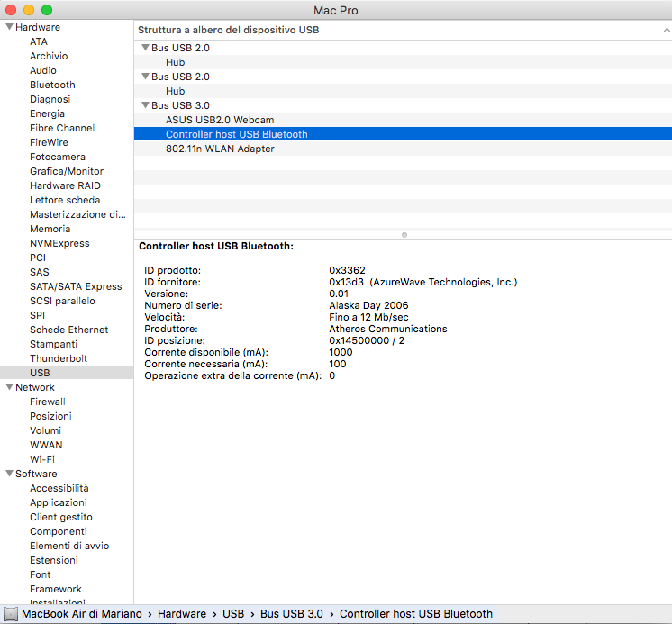Screen dimensions: 672x624
Task: Click the green zoom window button
Action: coord(47,10)
